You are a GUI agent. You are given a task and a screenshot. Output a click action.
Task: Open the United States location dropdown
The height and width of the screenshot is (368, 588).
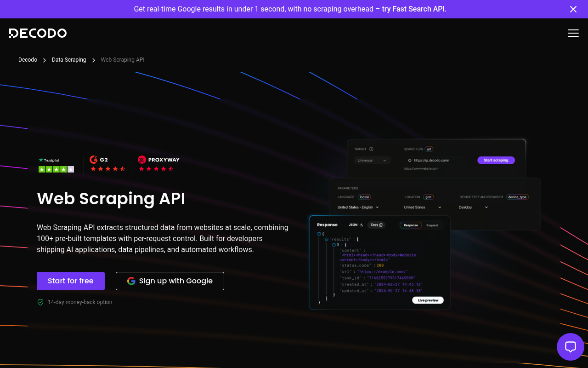(423, 207)
